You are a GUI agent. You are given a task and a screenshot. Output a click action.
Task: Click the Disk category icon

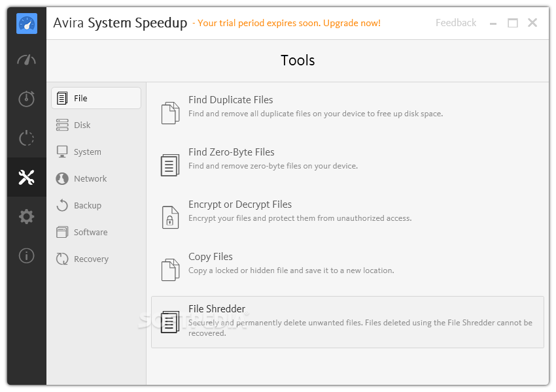[62, 125]
